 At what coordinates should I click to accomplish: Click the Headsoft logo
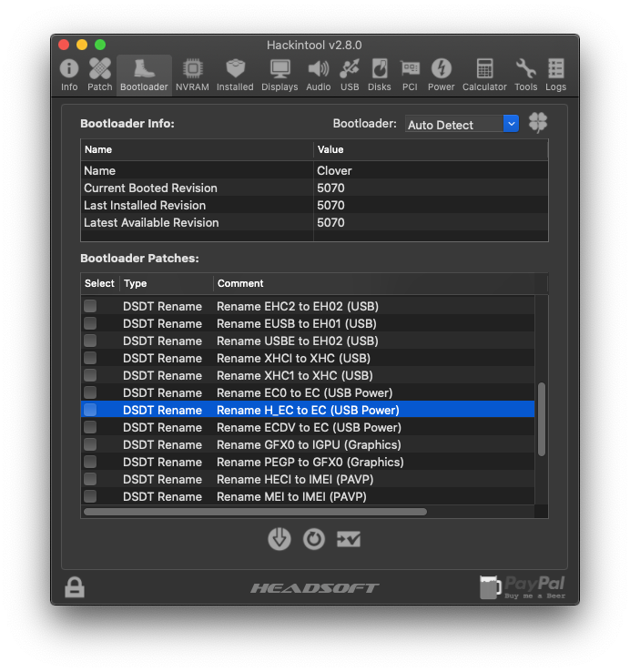pyautogui.click(x=315, y=588)
